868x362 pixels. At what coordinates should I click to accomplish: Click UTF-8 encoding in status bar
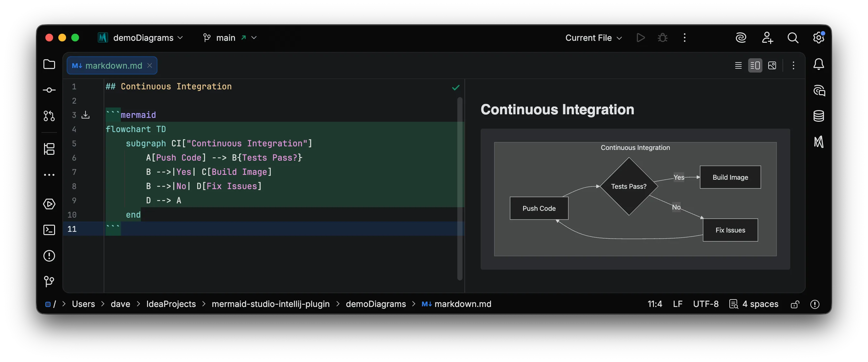click(706, 304)
